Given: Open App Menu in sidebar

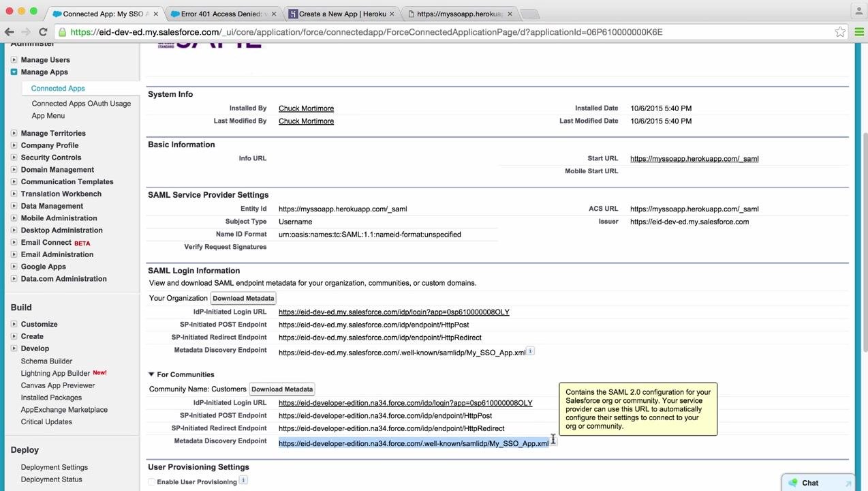Looking at the screenshot, I should pos(48,116).
